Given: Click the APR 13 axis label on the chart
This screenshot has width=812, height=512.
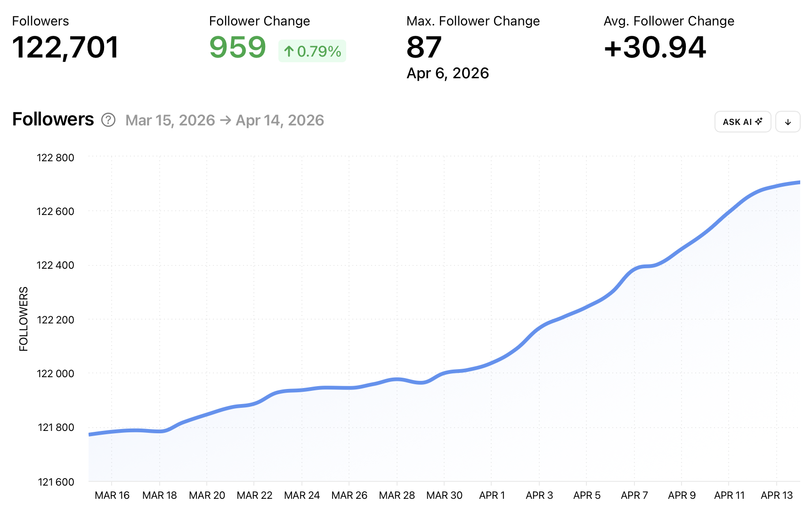Looking at the screenshot, I should (x=776, y=495).
